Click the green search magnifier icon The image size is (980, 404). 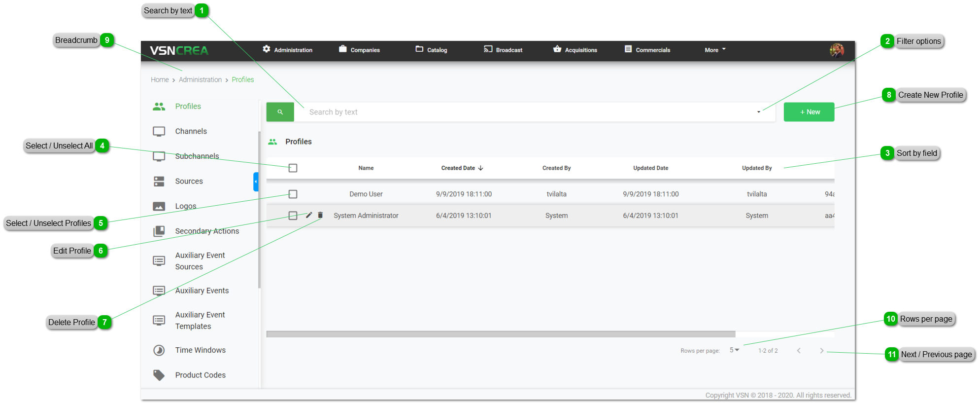(280, 112)
